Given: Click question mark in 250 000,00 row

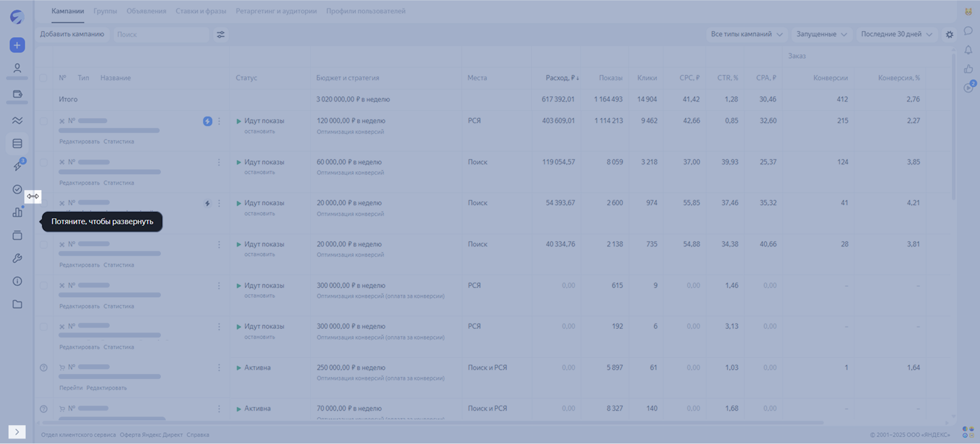Looking at the screenshot, I should pyautogui.click(x=43, y=368).
